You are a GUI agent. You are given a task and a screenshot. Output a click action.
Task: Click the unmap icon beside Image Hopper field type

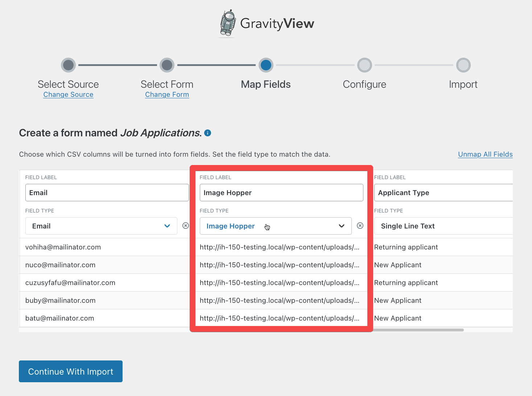pyautogui.click(x=360, y=226)
